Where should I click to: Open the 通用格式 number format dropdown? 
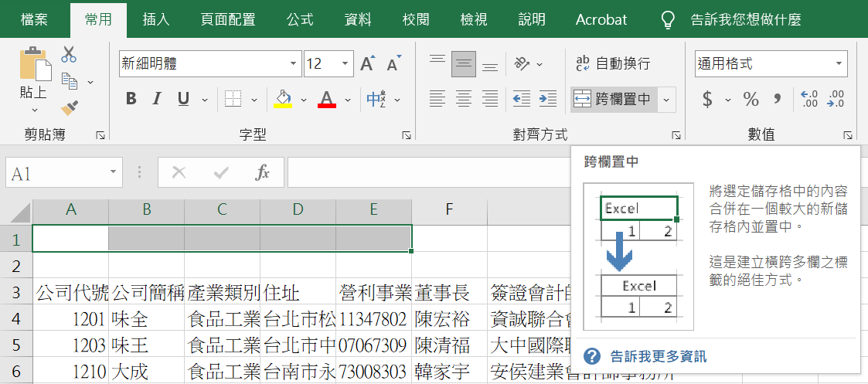pyautogui.click(x=839, y=63)
